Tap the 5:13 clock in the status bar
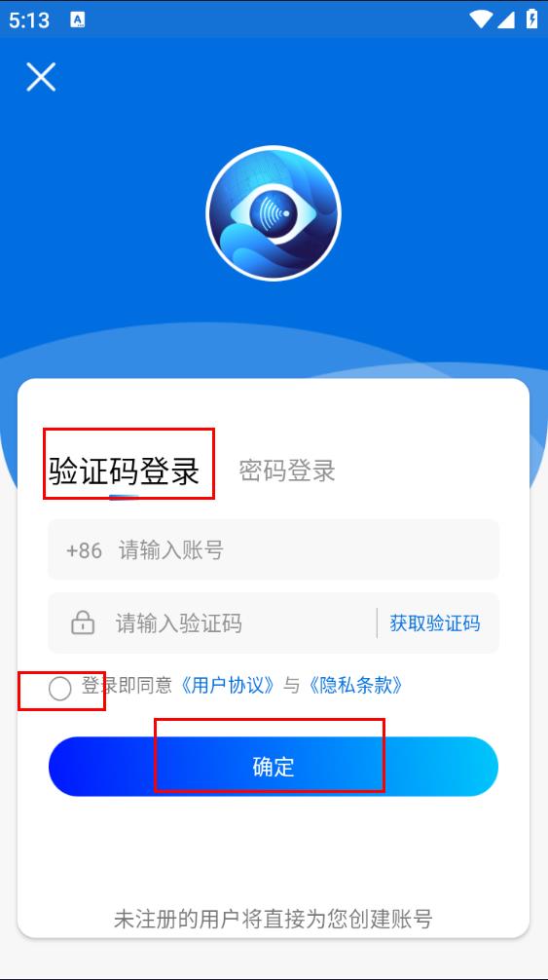The image size is (548, 980). [28, 20]
